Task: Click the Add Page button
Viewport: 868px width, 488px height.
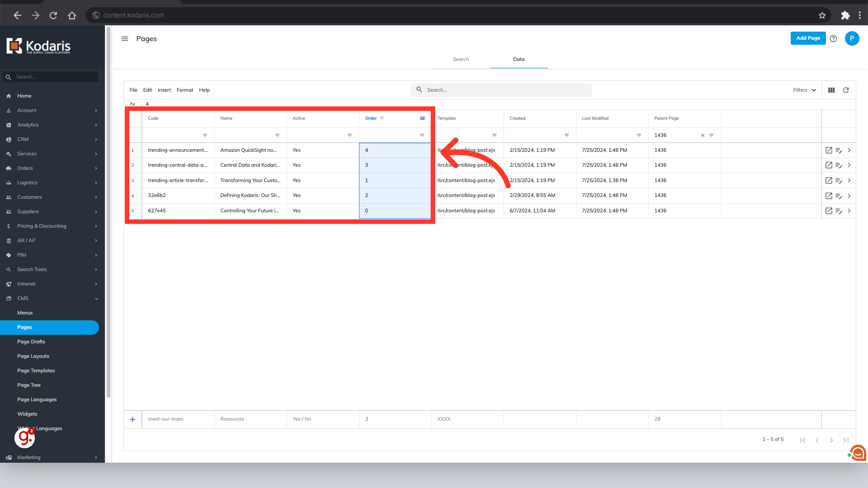Action: (x=807, y=38)
